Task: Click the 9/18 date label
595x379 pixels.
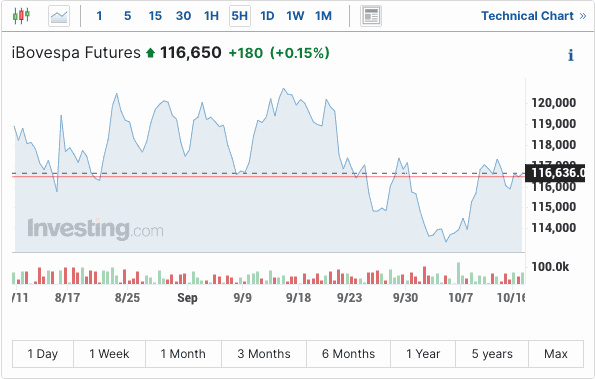Action: click(x=298, y=297)
